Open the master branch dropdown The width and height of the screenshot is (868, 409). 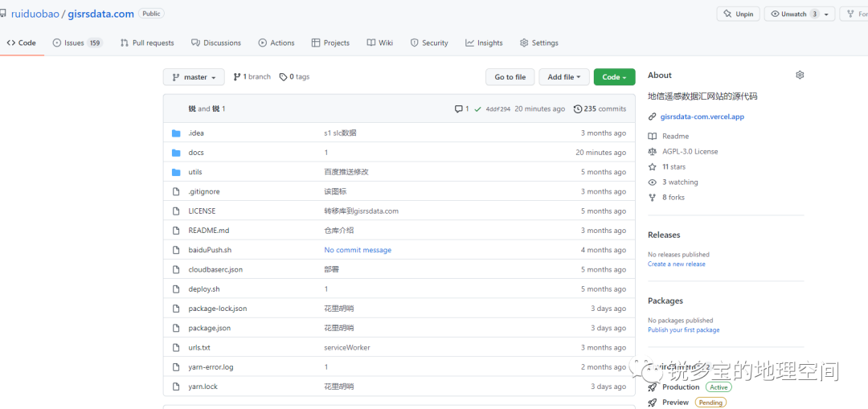tap(194, 77)
